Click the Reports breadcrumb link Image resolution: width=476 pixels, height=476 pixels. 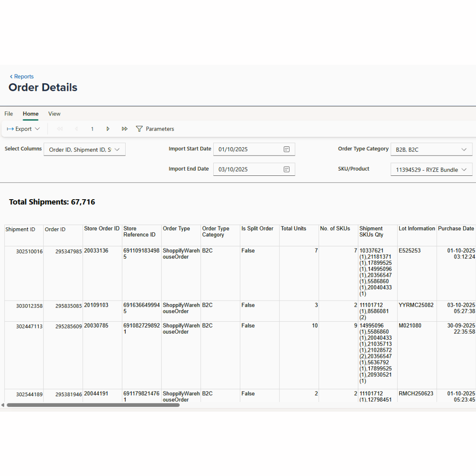coord(24,77)
